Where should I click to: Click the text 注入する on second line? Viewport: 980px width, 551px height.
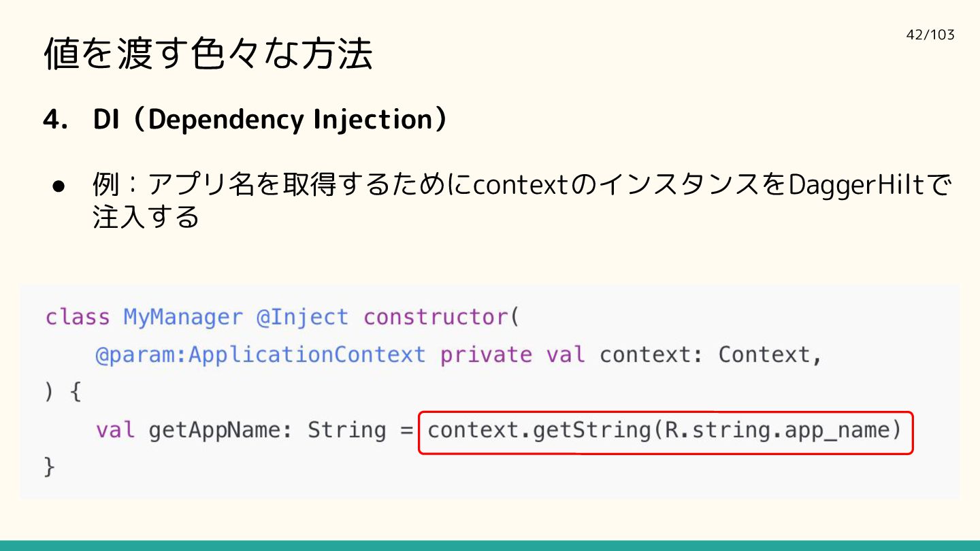[146, 217]
